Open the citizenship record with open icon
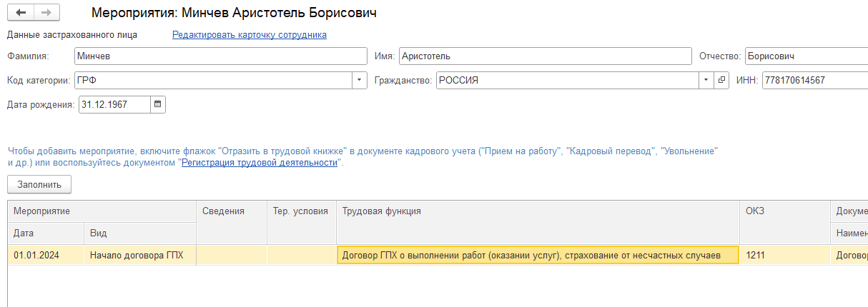 click(x=721, y=80)
